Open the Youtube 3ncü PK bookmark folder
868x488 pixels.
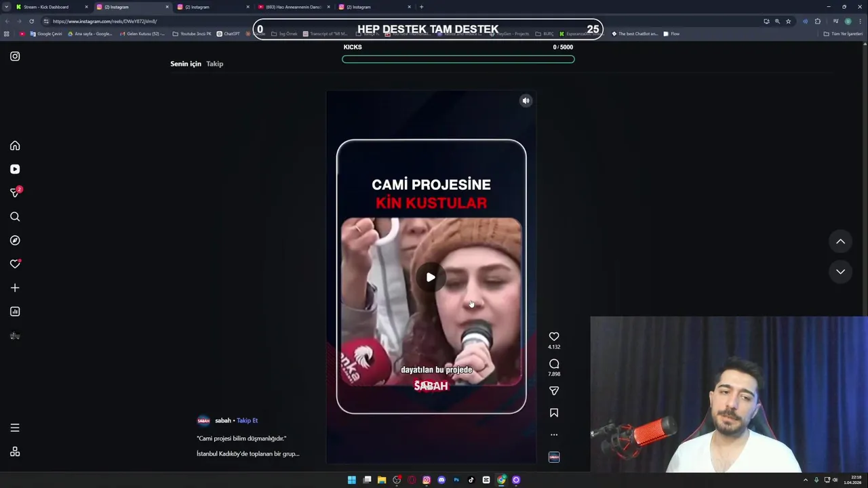tap(192, 34)
